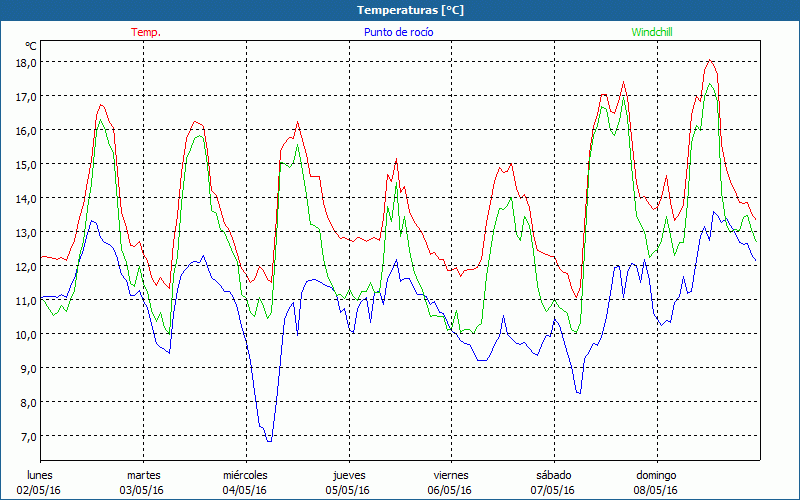Viewport: 800px width, 500px height.
Task: Click the 7,0 y-axis value
Action: coord(26,436)
